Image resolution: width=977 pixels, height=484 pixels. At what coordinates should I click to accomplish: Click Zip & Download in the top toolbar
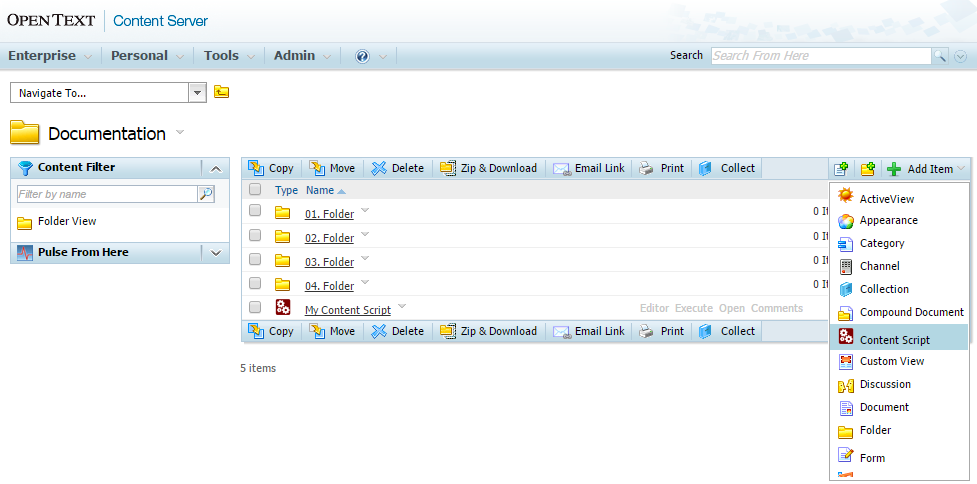click(x=488, y=168)
